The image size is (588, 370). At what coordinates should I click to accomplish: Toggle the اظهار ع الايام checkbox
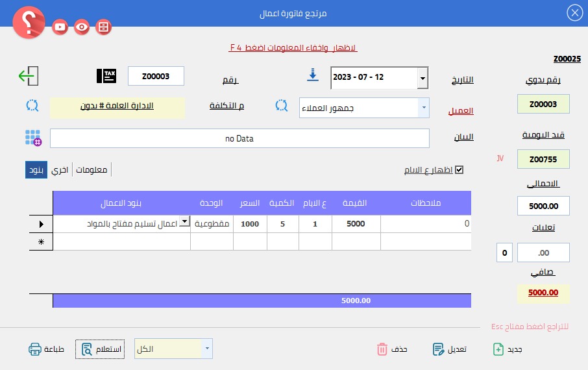pyautogui.click(x=459, y=170)
